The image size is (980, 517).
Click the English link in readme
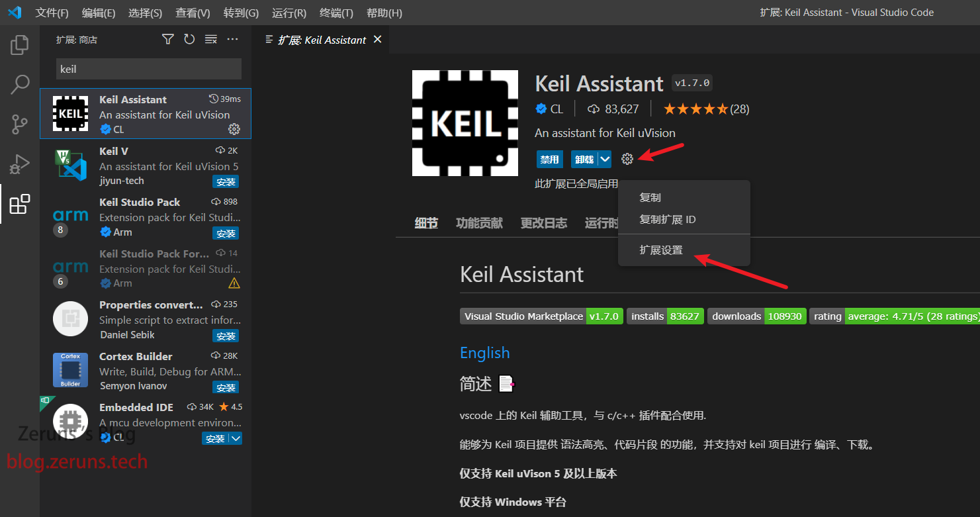484,353
